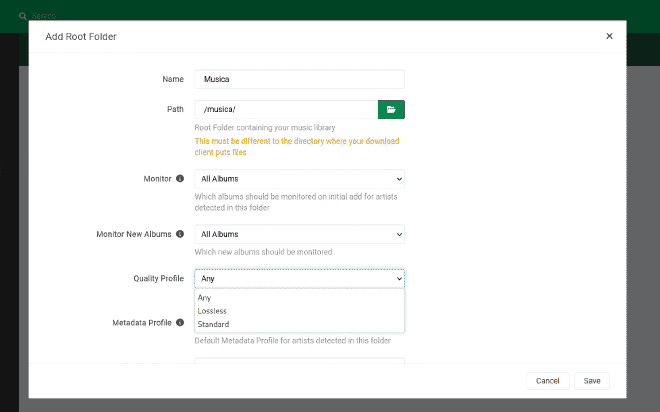Click 'Which albums should be monitored on initial add' text
This screenshot has width=660, height=412.
(296, 202)
